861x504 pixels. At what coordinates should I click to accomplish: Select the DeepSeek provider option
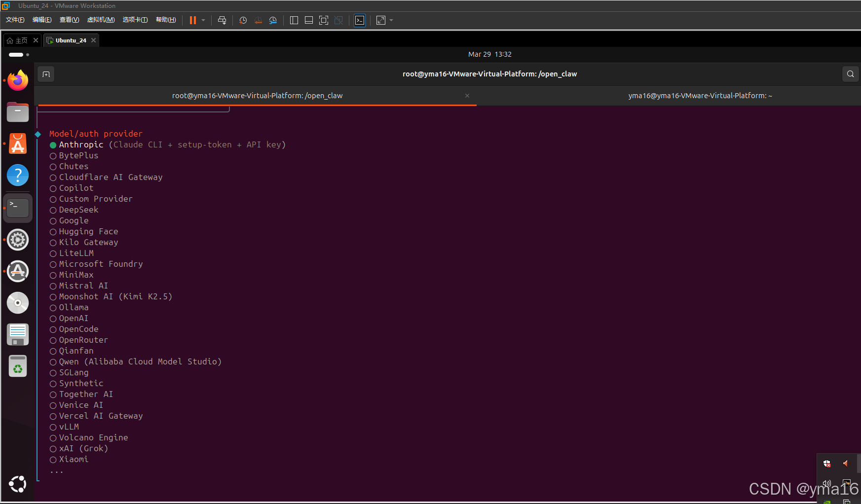(x=74, y=210)
